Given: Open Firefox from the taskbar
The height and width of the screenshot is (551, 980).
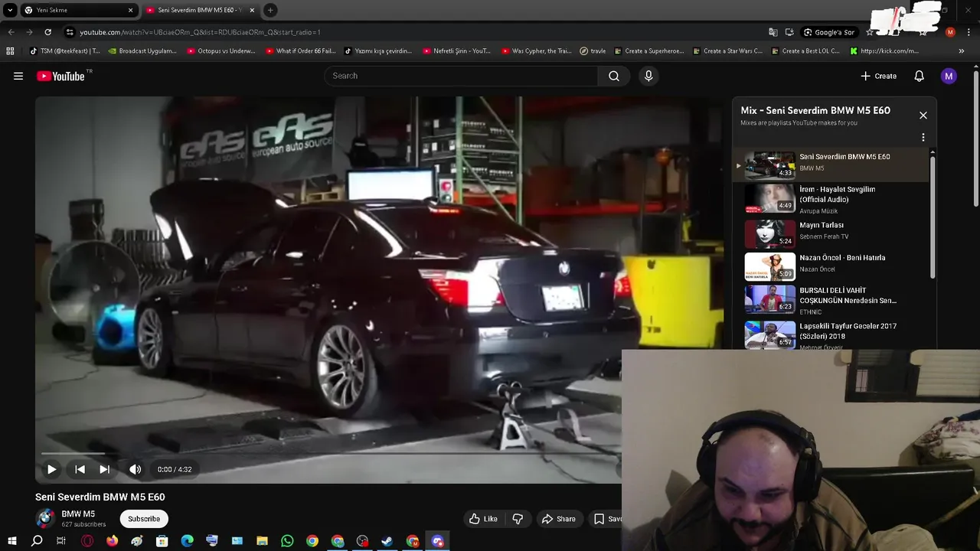Looking at the screenshot, I should click(x=112, y=541).
